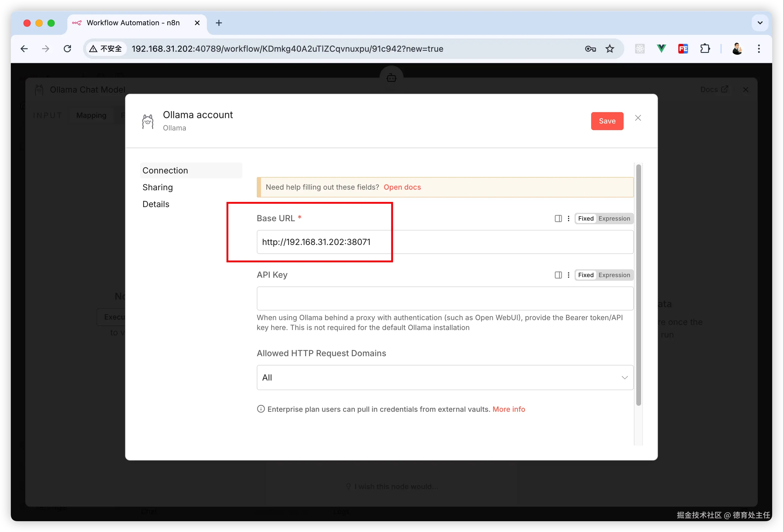Open Base URL three-dot options menu

coord(568,219)
